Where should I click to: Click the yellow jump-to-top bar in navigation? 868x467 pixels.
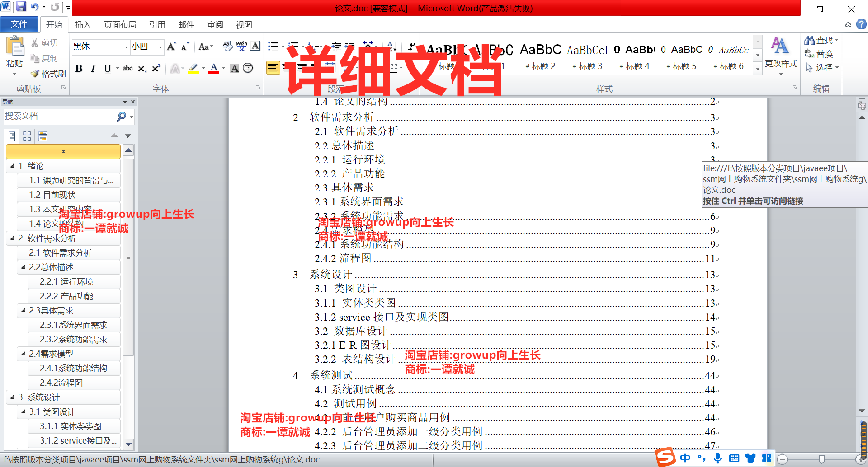(x=63, y=151)
